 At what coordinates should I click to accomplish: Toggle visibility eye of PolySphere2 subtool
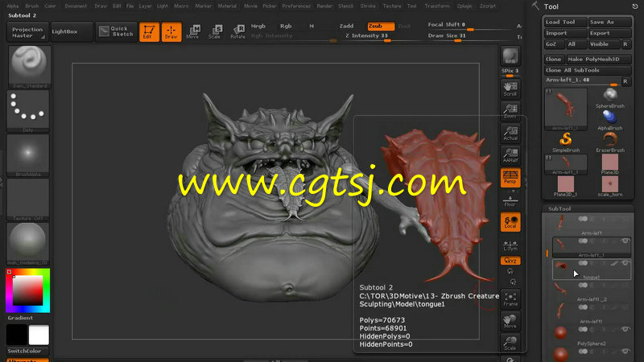[x=625, y=329]
